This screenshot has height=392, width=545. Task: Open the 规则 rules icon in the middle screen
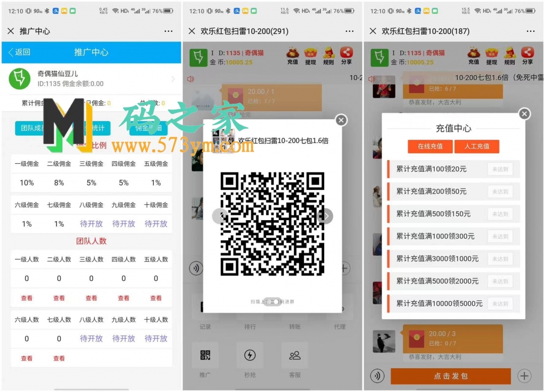pos(328,56)
